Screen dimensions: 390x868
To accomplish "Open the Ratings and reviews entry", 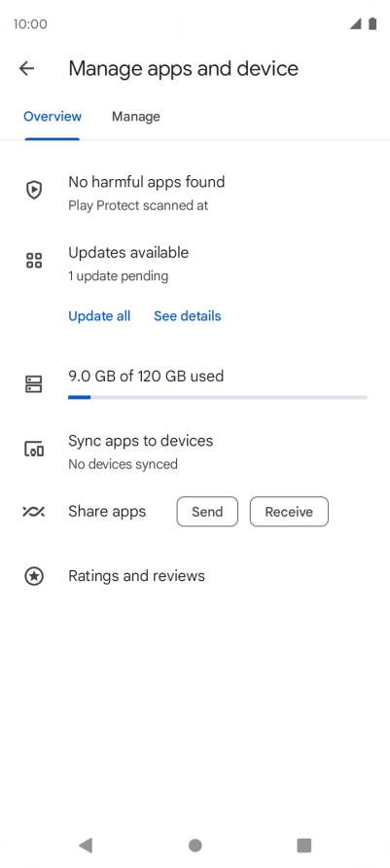I will tap(195, 576).
